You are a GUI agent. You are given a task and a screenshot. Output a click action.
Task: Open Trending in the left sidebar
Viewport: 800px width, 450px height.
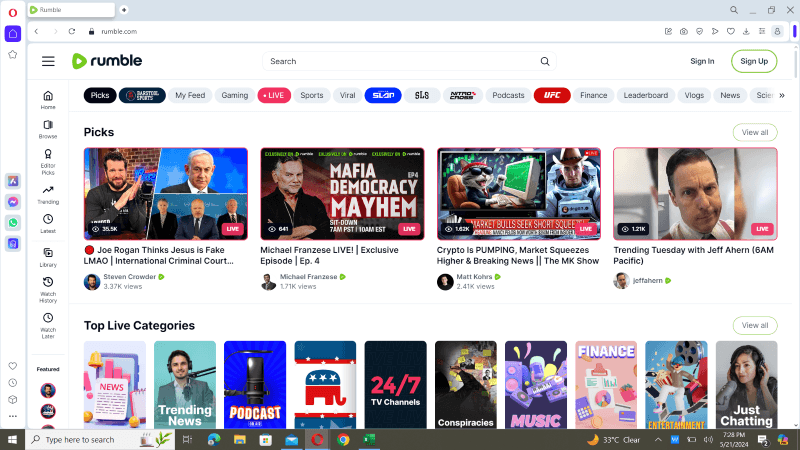pos(48,194)
